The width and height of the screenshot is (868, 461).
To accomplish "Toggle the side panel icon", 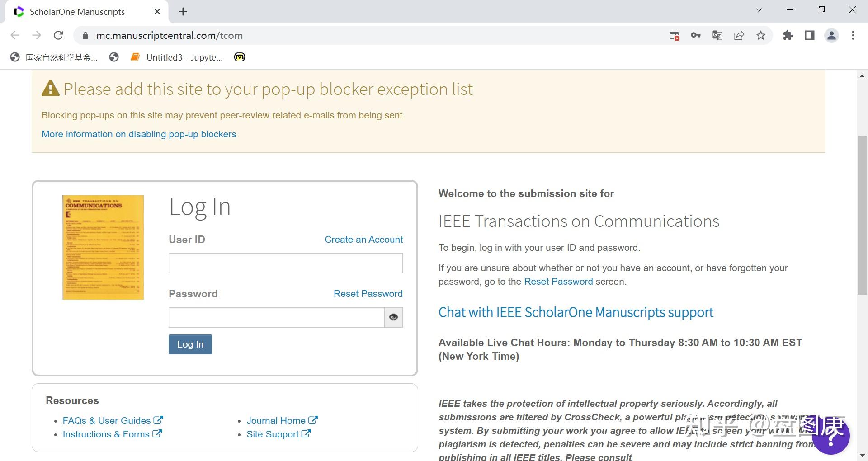I will [809, 35].
